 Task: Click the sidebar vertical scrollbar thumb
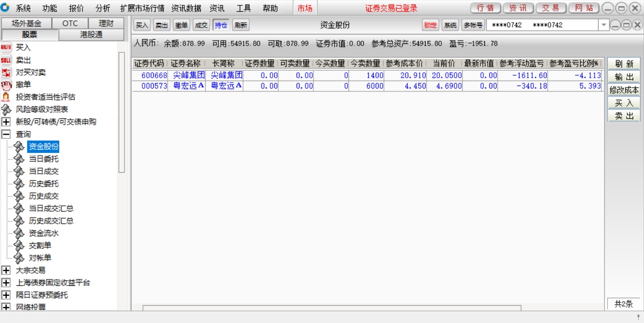pyautogui.click(x=122, y=112)
